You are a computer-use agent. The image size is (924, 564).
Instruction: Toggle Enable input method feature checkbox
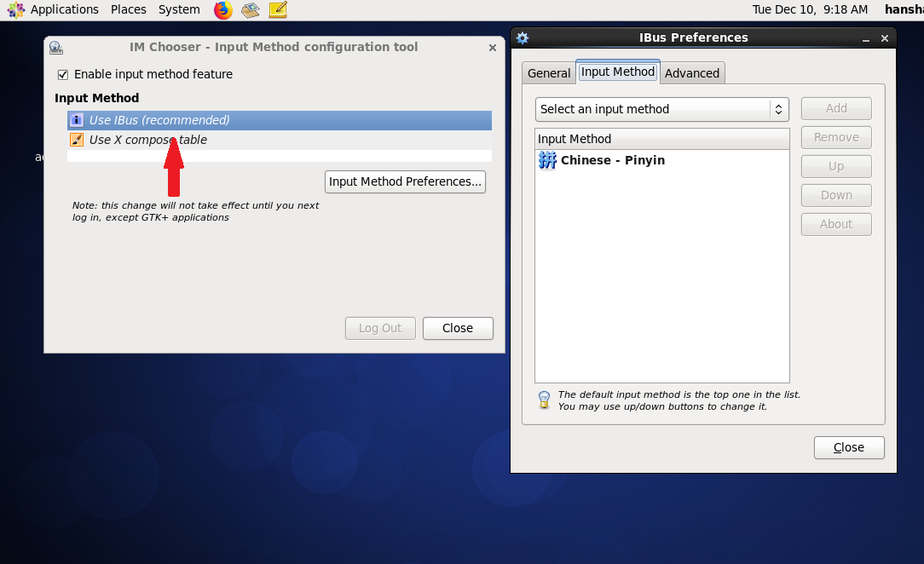(63, 75)
